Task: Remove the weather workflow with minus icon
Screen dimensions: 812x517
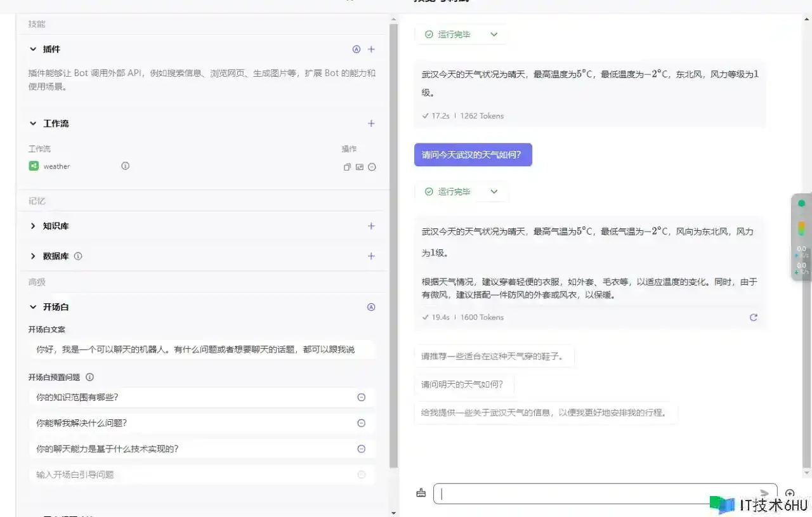Action: 372,167
